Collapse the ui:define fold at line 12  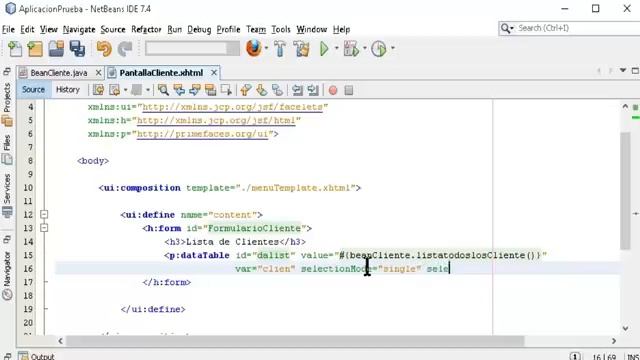44,214
